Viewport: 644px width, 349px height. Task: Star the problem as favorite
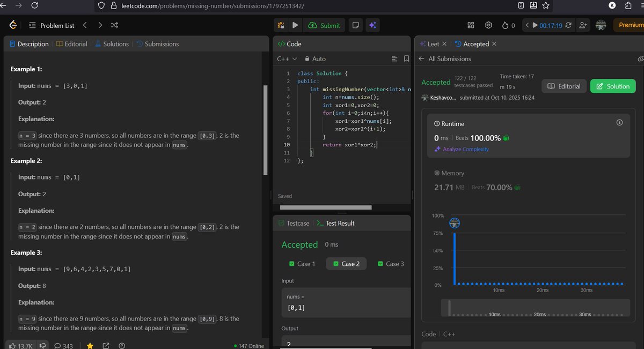90,346
